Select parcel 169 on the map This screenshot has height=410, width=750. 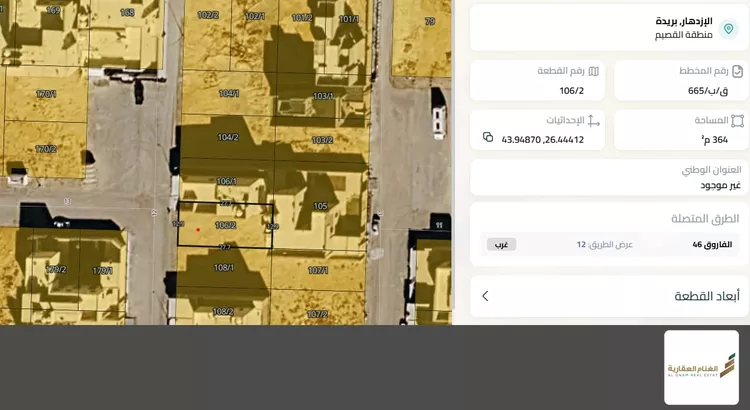pos(53,11)
